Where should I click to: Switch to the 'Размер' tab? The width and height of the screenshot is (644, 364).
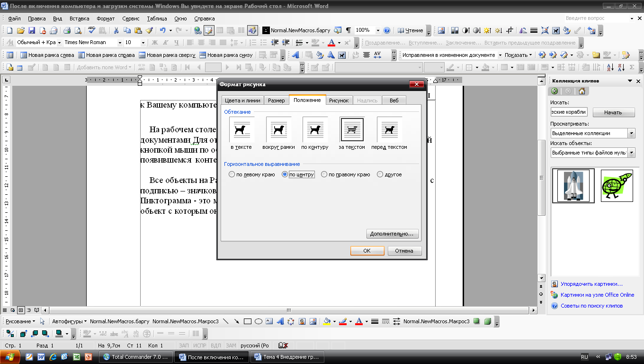[x=276, y=100]
